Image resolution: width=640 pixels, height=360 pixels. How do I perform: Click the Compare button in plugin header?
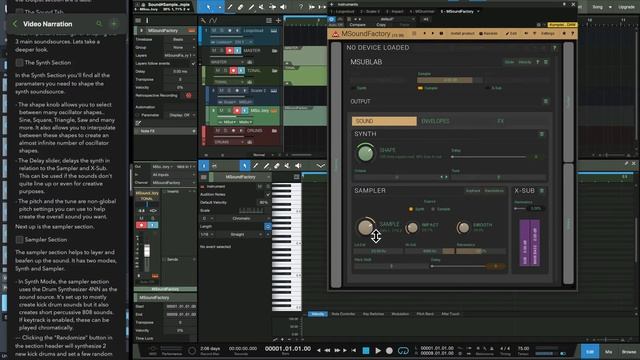point(357,25)
